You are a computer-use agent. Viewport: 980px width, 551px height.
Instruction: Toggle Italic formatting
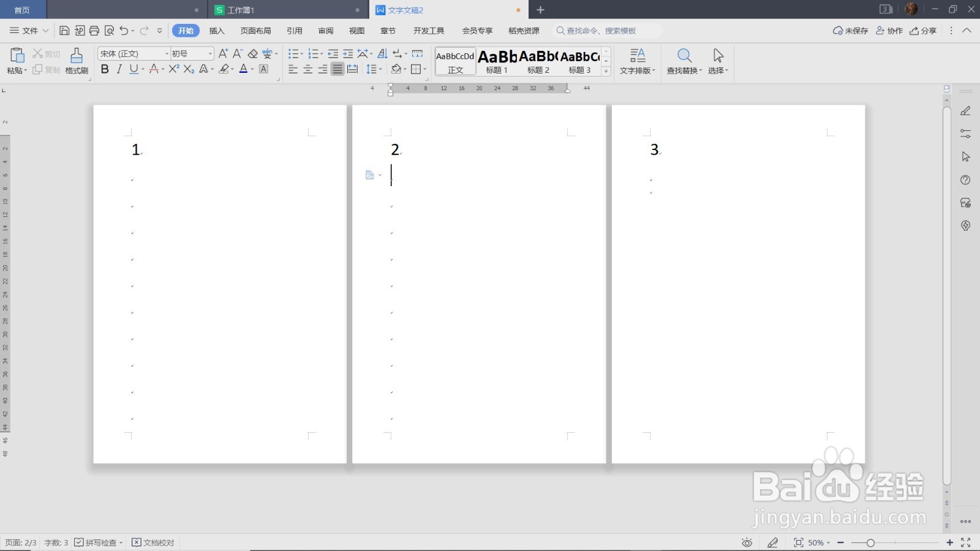tap(119, 69)
